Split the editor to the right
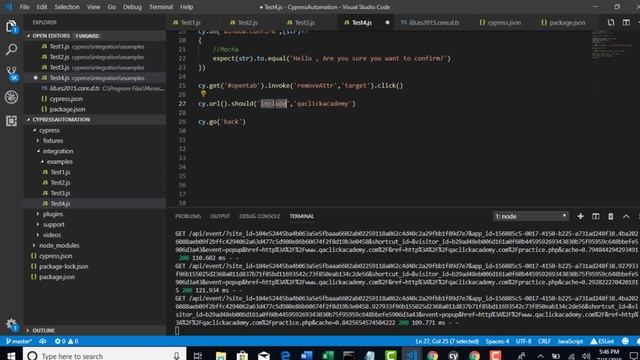This screenshot has width=640, height=360. click(x=626, y=22)
